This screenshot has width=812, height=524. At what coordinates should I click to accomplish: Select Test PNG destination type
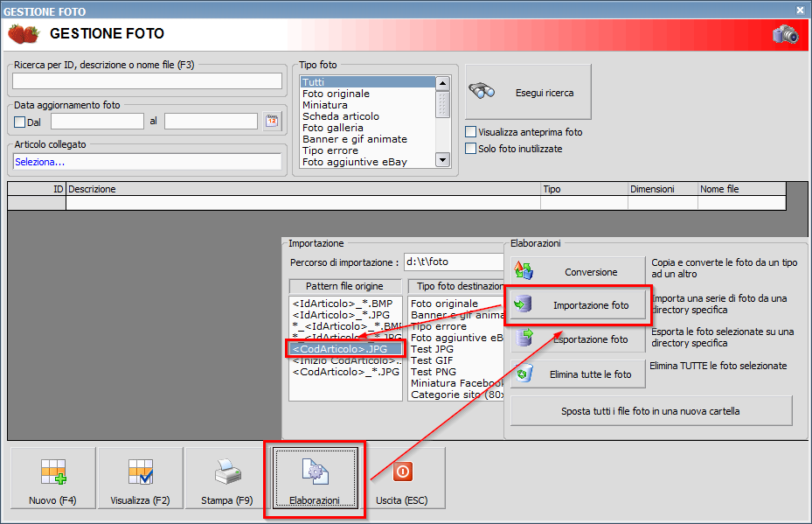tap(456, 372)
